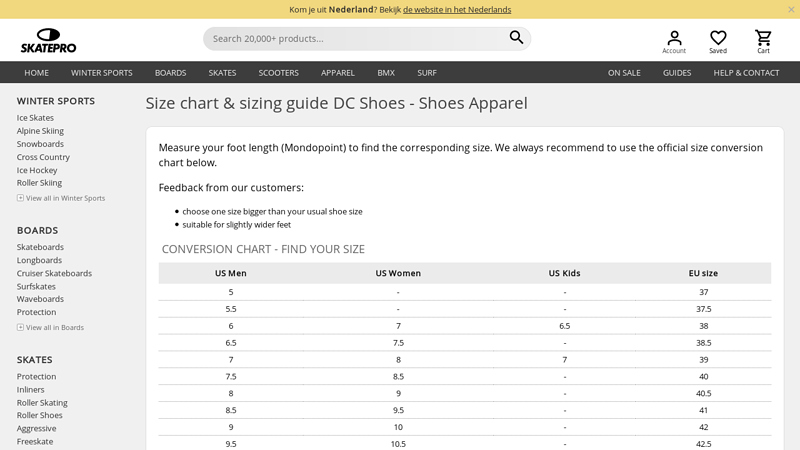Click the 'US Men' column header
Image resolution: width=800 pixels, height=450 pixels.
coord(231,273)
